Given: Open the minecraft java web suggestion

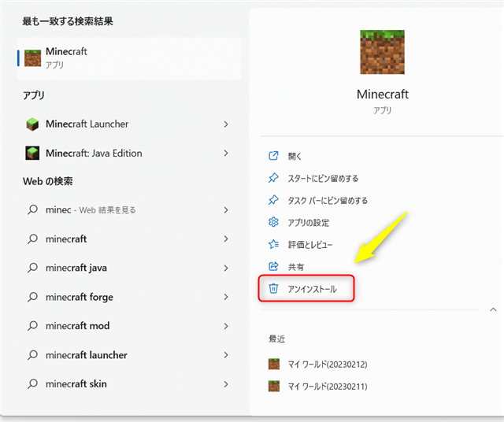Looking at the screenshot, I should click(76, 268).
